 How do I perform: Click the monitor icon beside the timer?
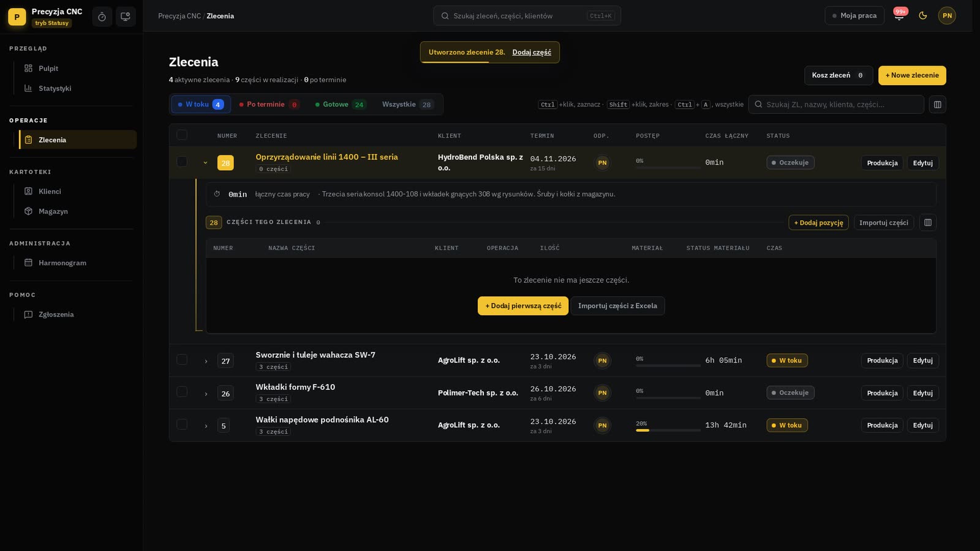click(126, 17)
